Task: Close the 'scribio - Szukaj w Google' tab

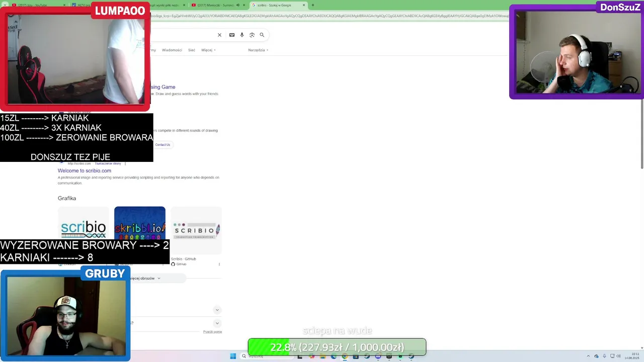Action: click(x=304, y=5)
